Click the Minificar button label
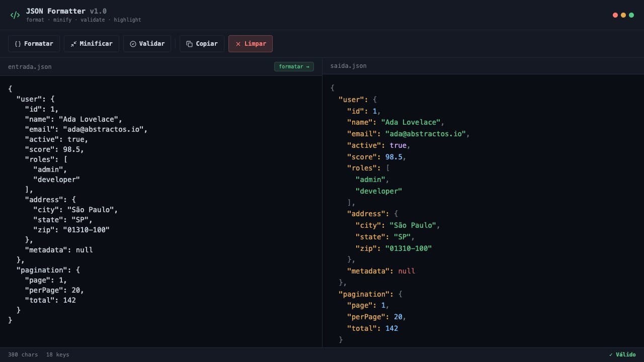This screenshot has height=362, width=644. point(96,44)
